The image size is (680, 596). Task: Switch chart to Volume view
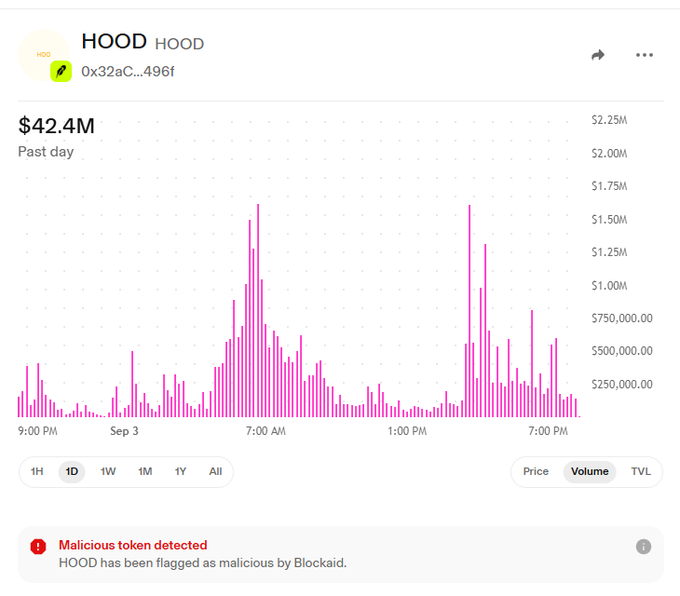[x=590, y=472]
